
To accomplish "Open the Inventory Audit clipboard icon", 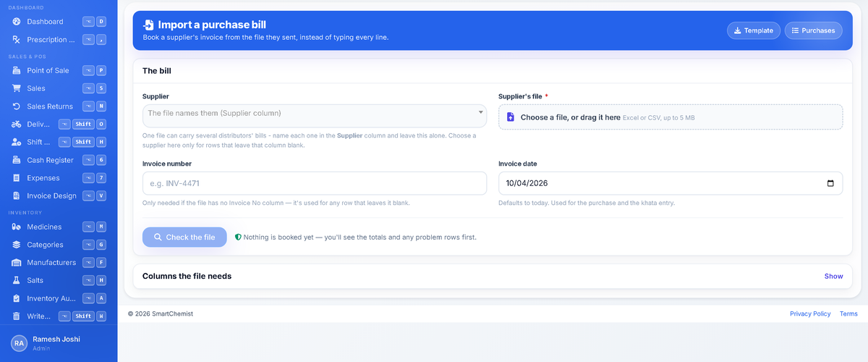I will click(x=17, y=298).
